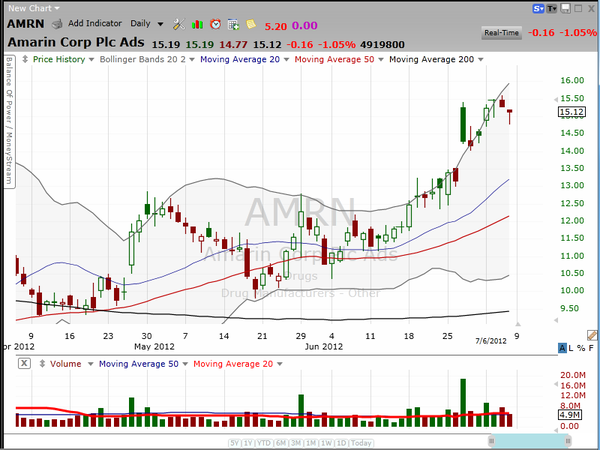600x450 pixels.
Task: Select the L log scale toggle
Action: (x=571, y=348)
